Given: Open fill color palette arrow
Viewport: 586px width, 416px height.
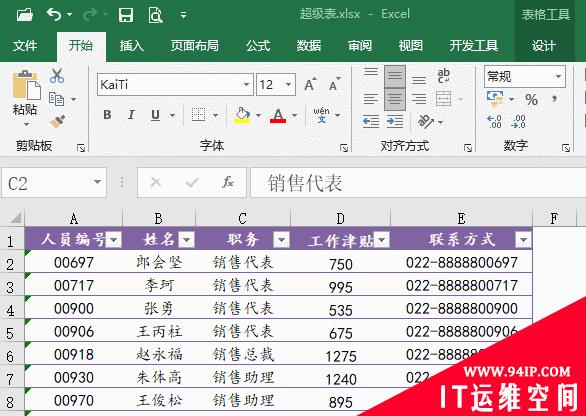Looking at the screenshot, I should pos(258,115).
